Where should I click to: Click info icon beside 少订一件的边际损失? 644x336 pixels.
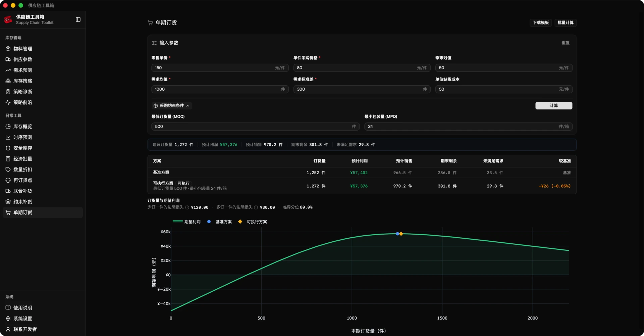pyautogui.click(x=187, y=207)
